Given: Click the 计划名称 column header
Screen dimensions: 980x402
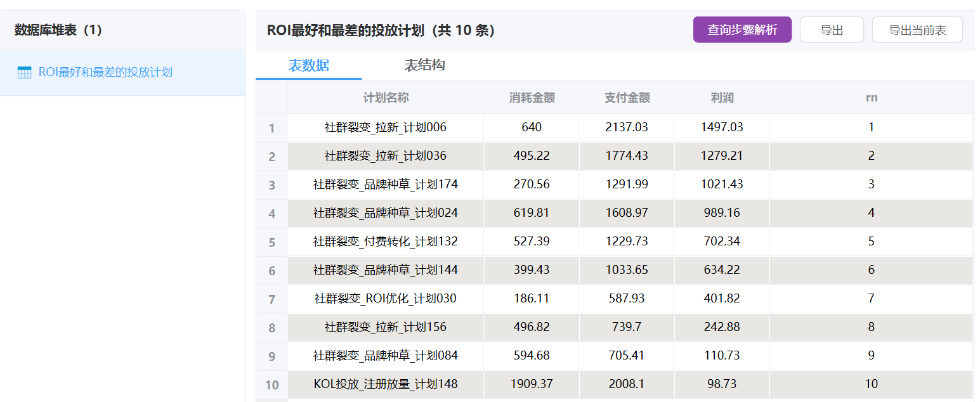Looking at the screenshot, I should (386, 98).
